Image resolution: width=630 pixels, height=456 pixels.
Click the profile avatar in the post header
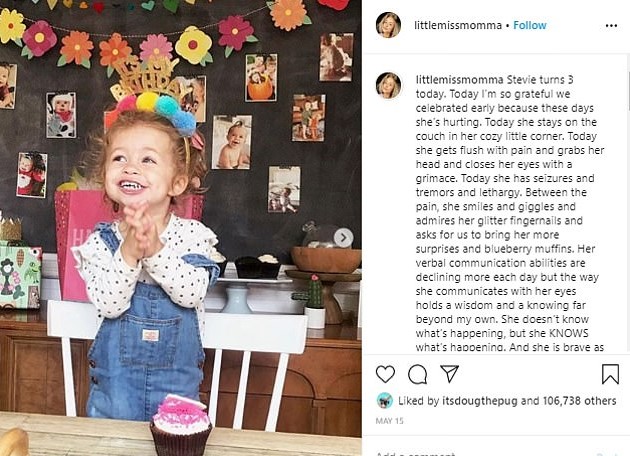pyautogui.click(x=388, y=25)
